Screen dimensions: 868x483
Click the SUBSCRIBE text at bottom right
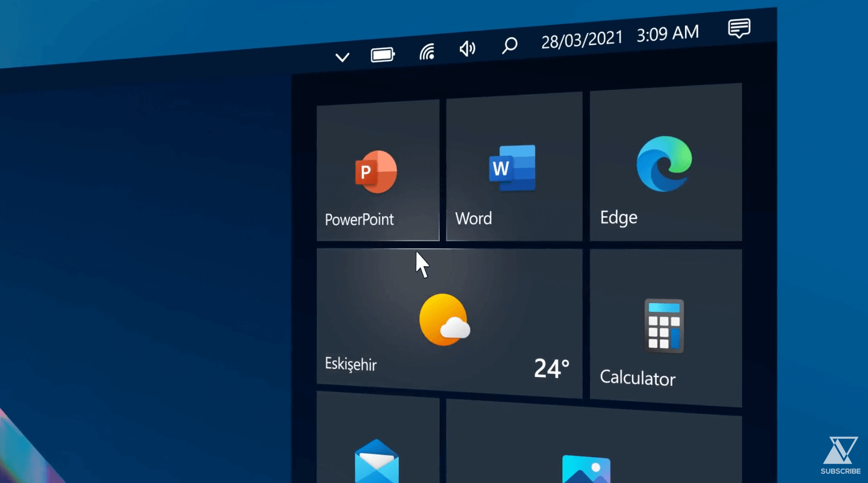coord(841,471)
